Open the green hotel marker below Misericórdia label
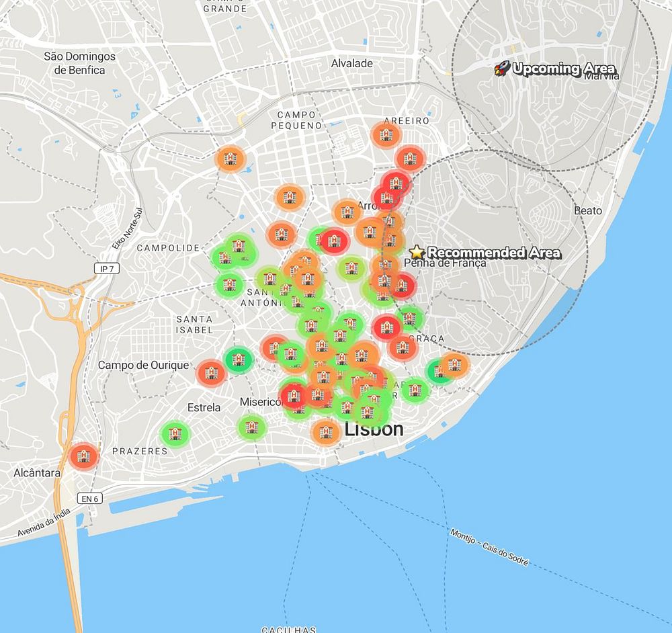 click(252, 427)
